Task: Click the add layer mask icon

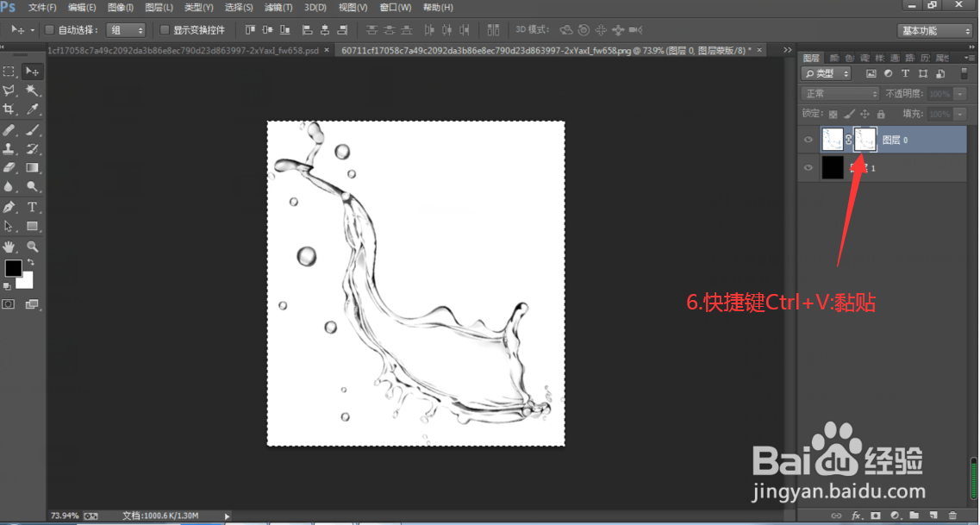Action: pos(876,516)
